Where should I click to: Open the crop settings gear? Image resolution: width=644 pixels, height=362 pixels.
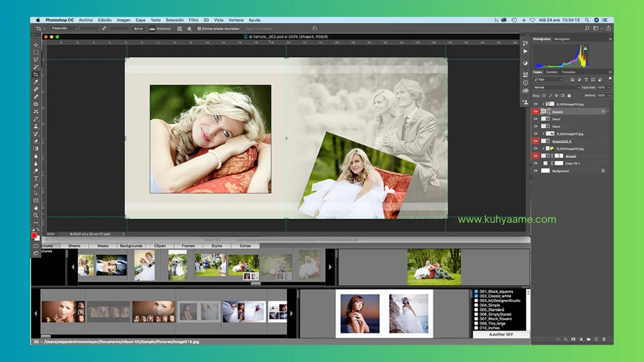pyautogui.click(x=189, y=29)
